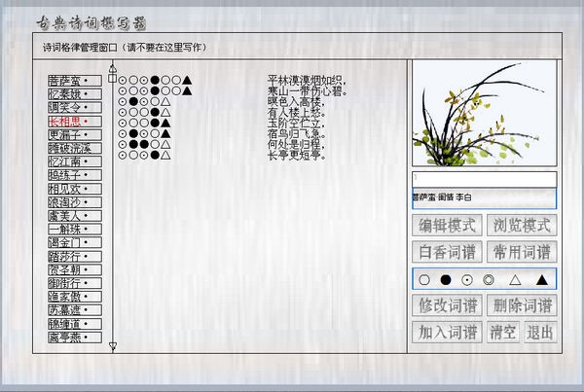This screenshot has width=584, height=392.
Task: Select the solid black triangle symbol in palette
Action: pyautogui.click(x=542, y=279)
